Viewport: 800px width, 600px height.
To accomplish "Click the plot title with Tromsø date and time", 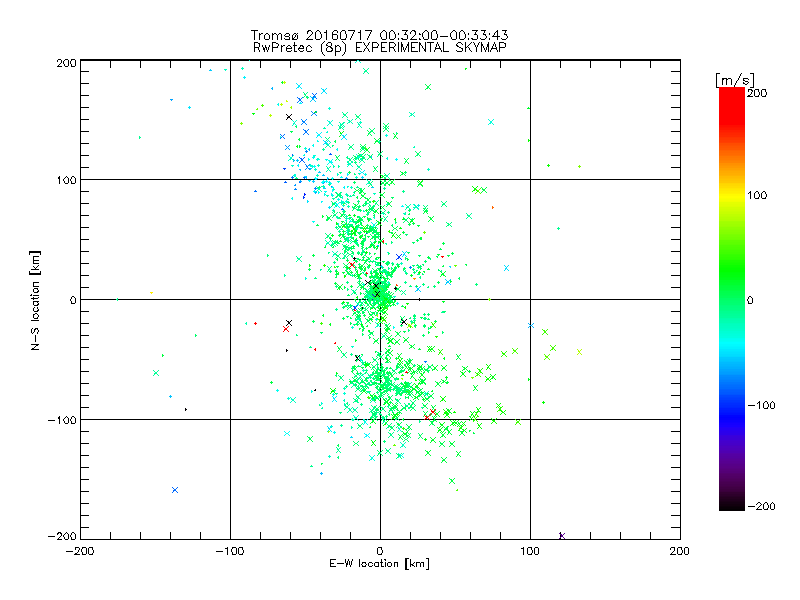I will 379,35.
